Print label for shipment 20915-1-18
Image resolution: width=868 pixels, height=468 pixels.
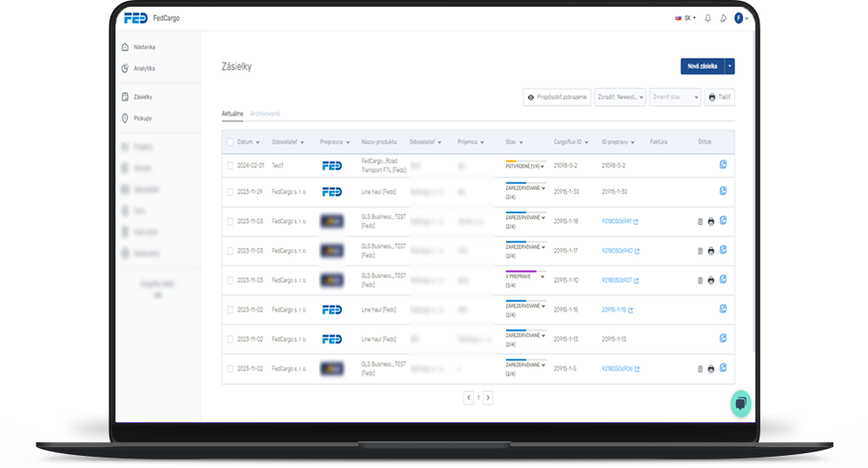tap(711, 221)
